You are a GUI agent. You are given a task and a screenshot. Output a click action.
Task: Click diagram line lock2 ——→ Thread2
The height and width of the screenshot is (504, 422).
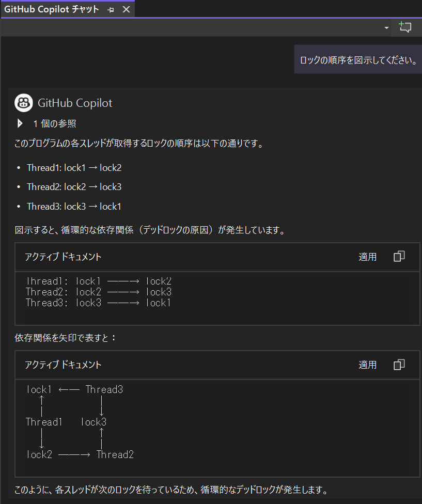80,454
